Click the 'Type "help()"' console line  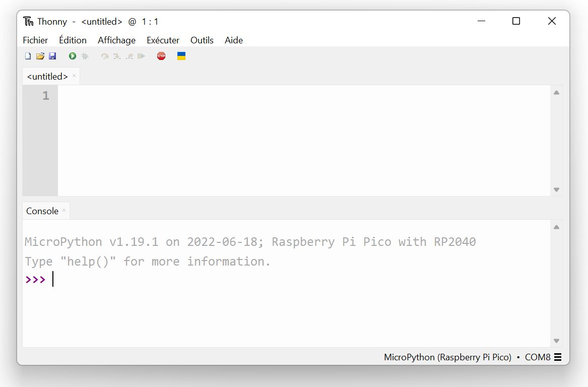click(147, 262)
